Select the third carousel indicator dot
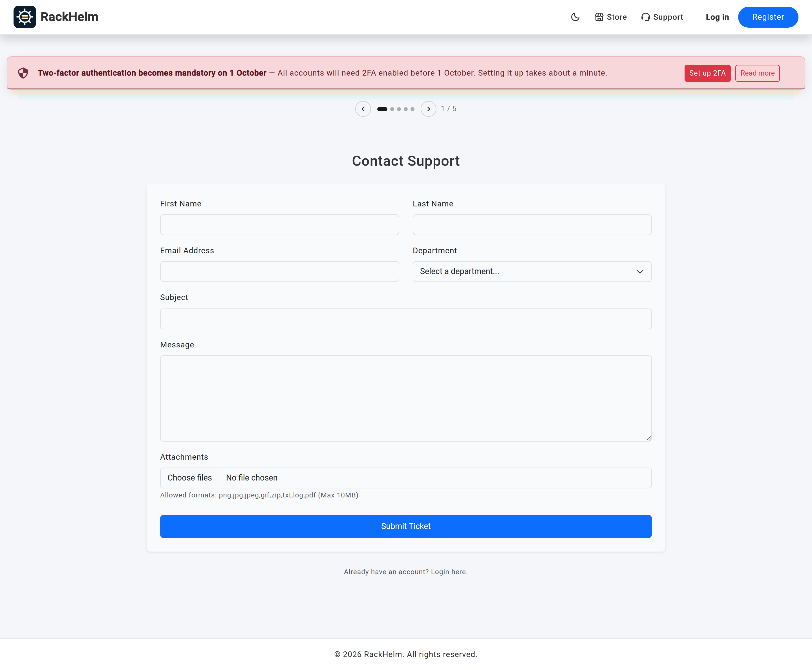The width and height of the screenshot is (812, 670). click(399, 109)
